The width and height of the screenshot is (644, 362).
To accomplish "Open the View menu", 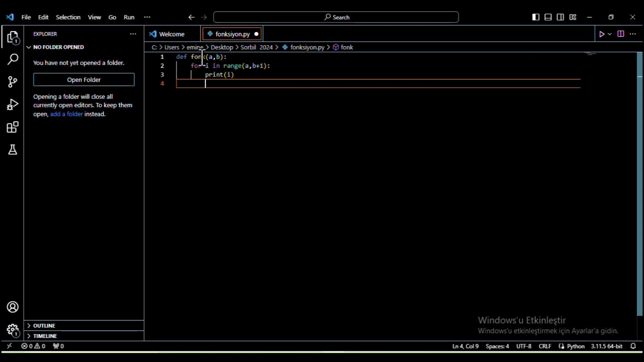I will [x=94, y=17].
